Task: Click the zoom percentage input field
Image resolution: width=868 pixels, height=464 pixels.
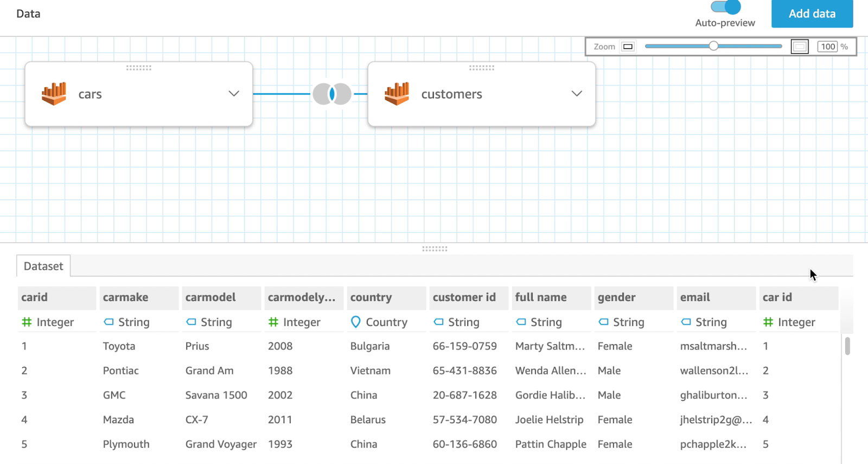Action: (828, 47)
